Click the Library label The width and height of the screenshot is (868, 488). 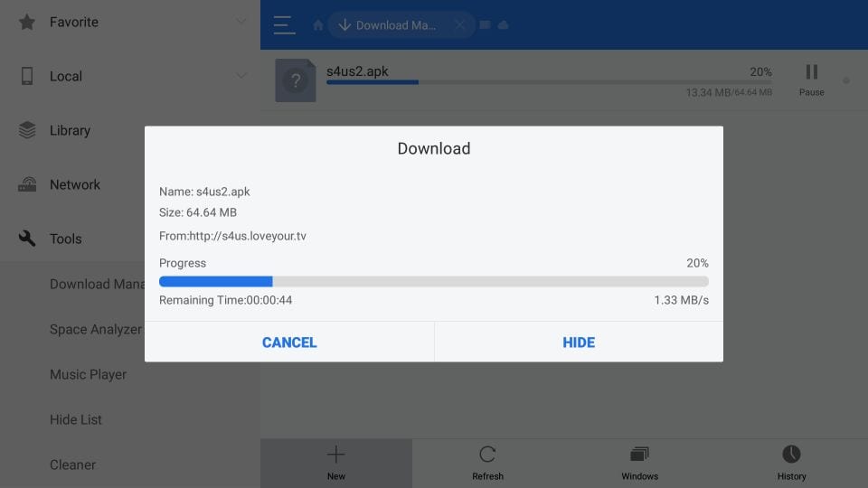coord(70,130)
